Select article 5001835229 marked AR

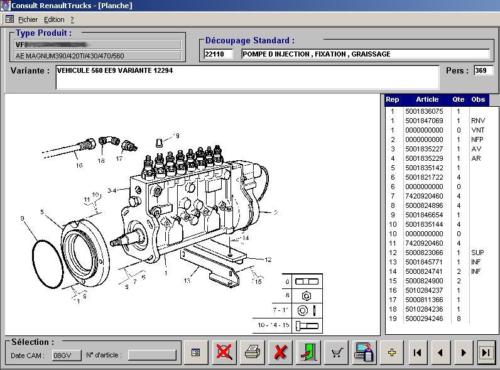point(424,158)
